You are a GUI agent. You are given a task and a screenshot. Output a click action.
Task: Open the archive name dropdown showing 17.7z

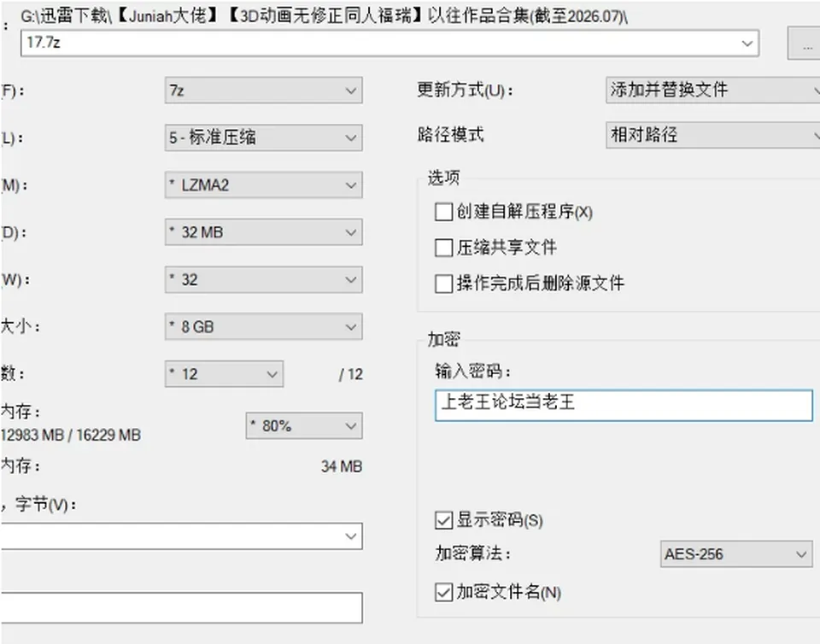click(x=389, y=43)
